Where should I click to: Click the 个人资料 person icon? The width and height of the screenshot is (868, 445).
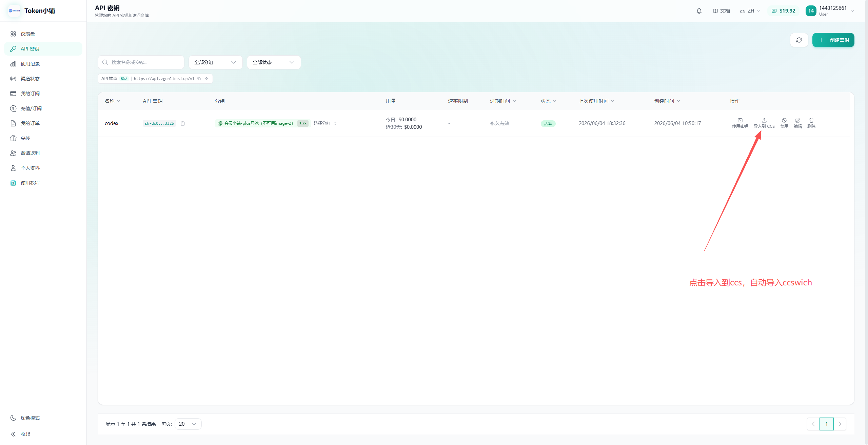click(x=13, y=168)
